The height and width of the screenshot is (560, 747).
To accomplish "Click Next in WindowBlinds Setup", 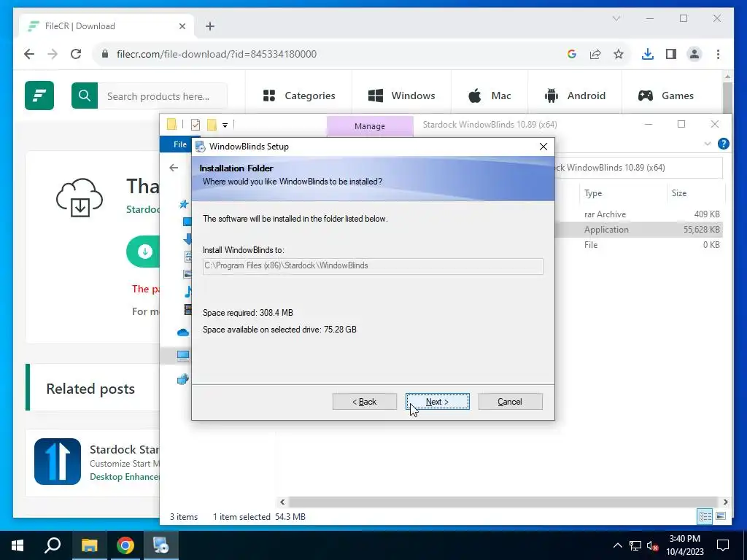I will click(438, 402).
